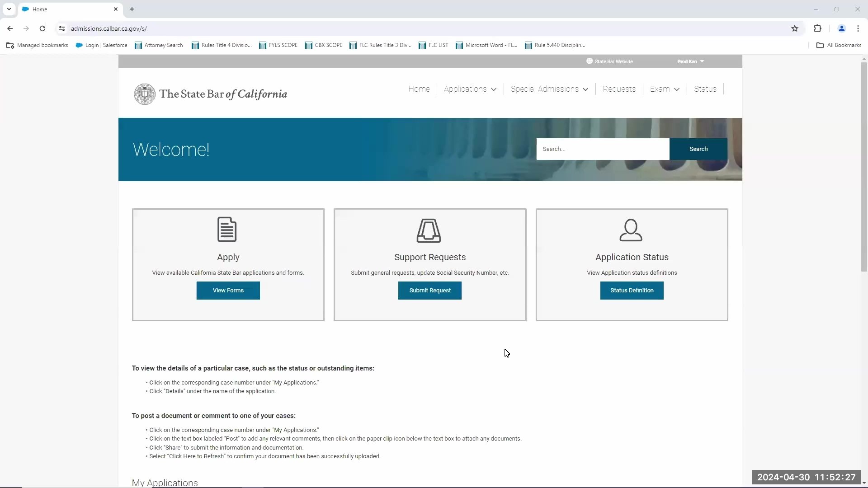Click the Application Status person icon
The height and width of the screenshot is (488, 868).
631,230
